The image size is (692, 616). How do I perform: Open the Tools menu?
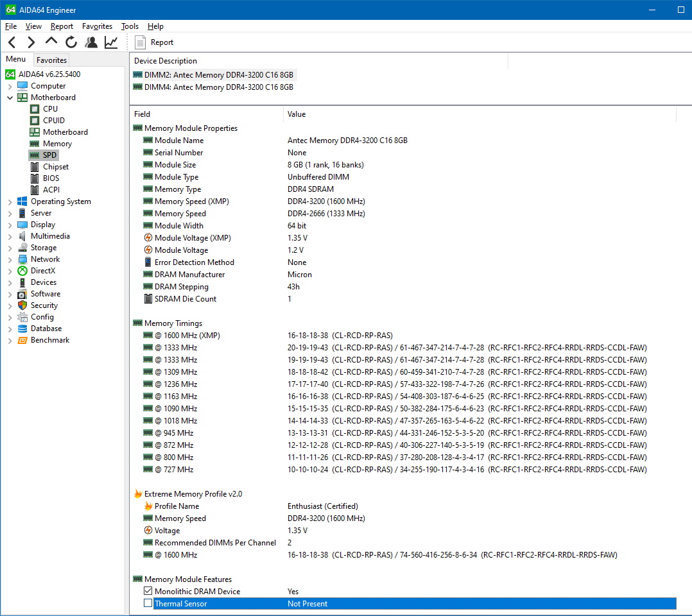130,26
